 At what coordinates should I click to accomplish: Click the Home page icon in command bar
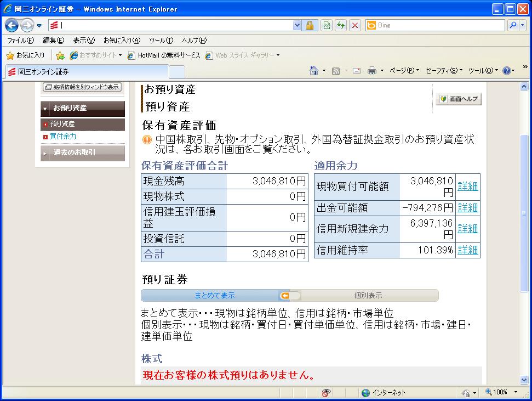(314, 71)
